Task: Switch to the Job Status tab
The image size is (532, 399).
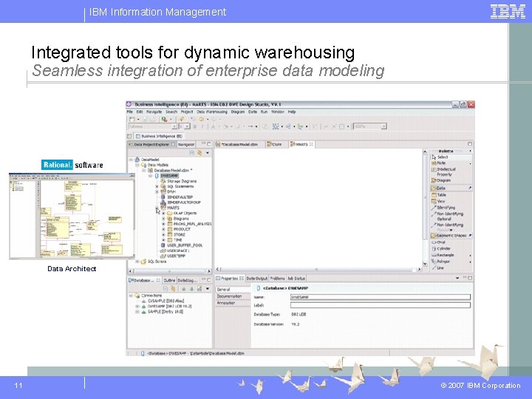Action: (296, 279)
